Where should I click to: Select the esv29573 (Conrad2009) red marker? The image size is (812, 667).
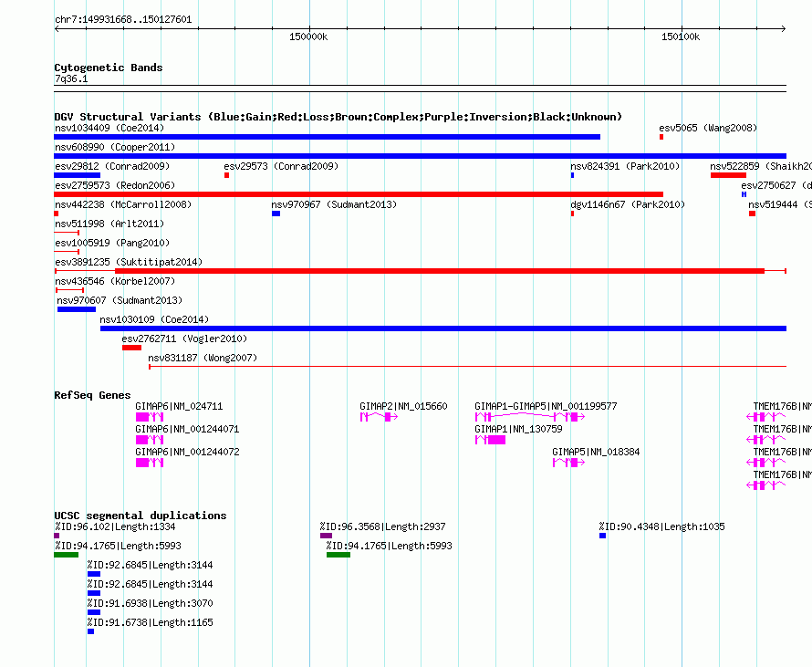click(226, 175)
